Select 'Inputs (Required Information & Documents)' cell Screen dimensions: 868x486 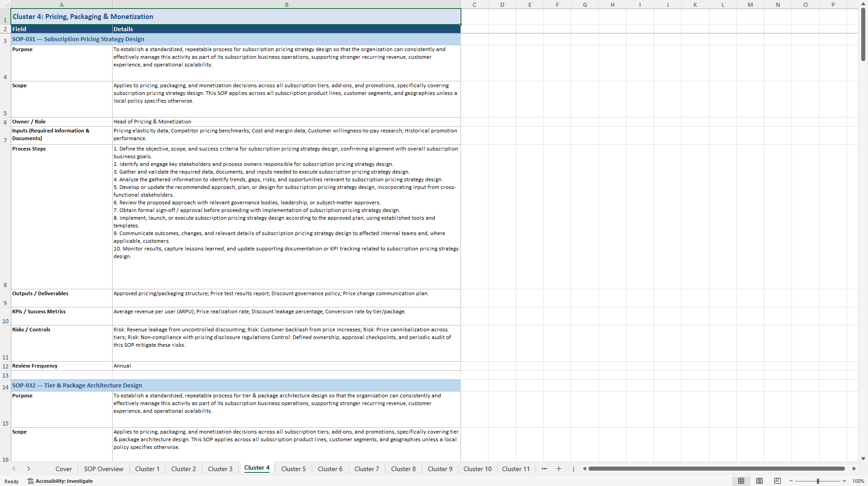point(62,136)
